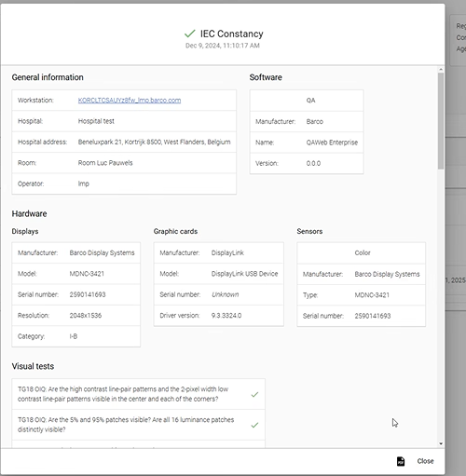Image resolution: width=466 pixels, height=476 pixels.
Task: Select the date 'Dec 9, 2024, 11:10:17 AM'
Action: point(223,46)
